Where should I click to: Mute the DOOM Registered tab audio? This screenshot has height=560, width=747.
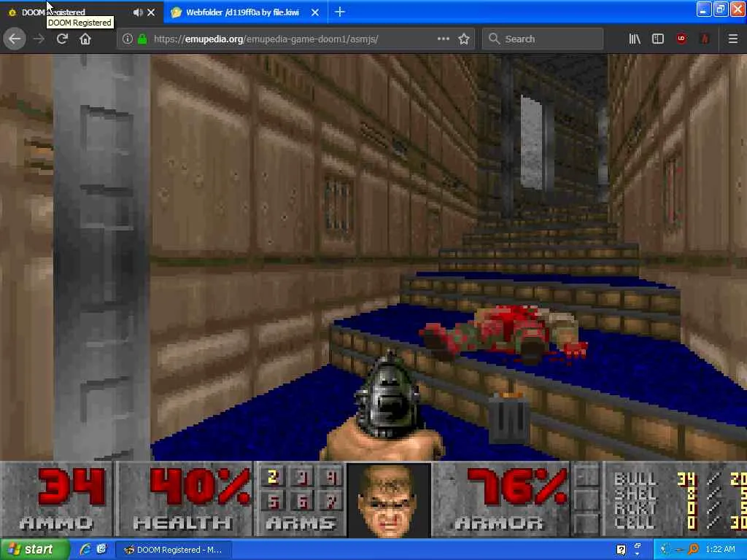[x=138, y=12]
